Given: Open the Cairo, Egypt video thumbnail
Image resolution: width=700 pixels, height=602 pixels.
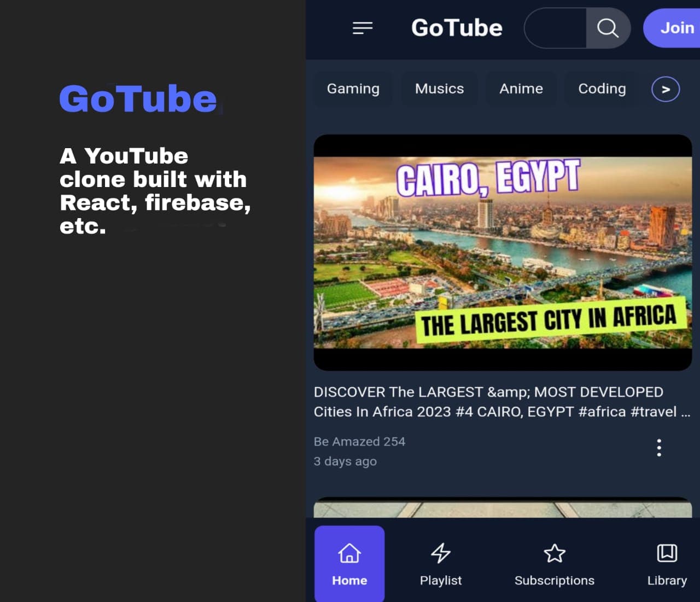Looking at the screenshot, I should point(503,253).
